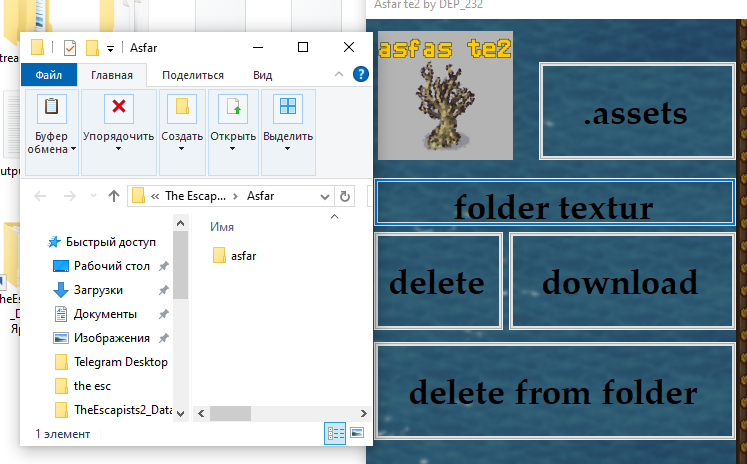
Task: Collapse the Explorer ribbon with the chevron
Action: (339, 74)
